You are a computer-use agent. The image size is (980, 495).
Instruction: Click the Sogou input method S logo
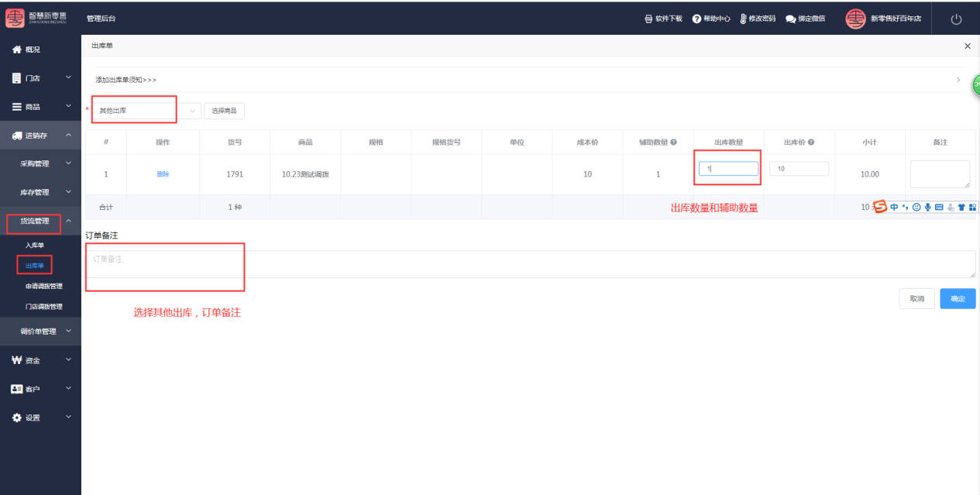tap(880, 207)
